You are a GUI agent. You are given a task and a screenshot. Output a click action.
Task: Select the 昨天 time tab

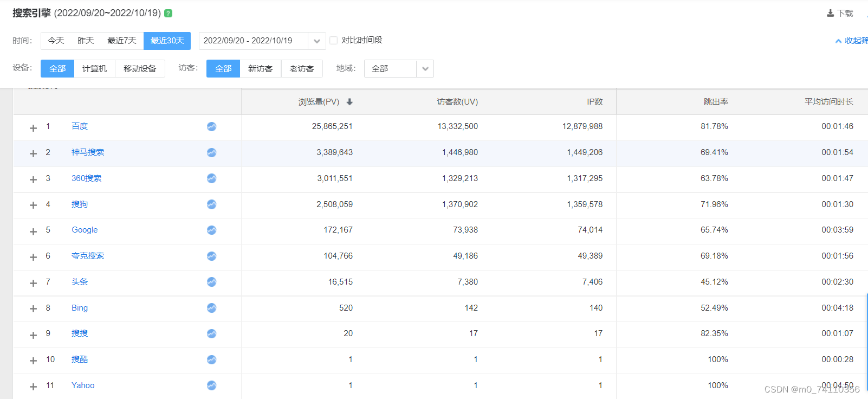[x=86, y=41]
